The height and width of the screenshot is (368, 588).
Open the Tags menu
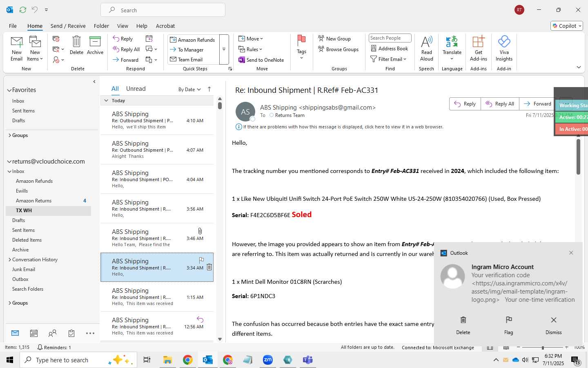301,47
